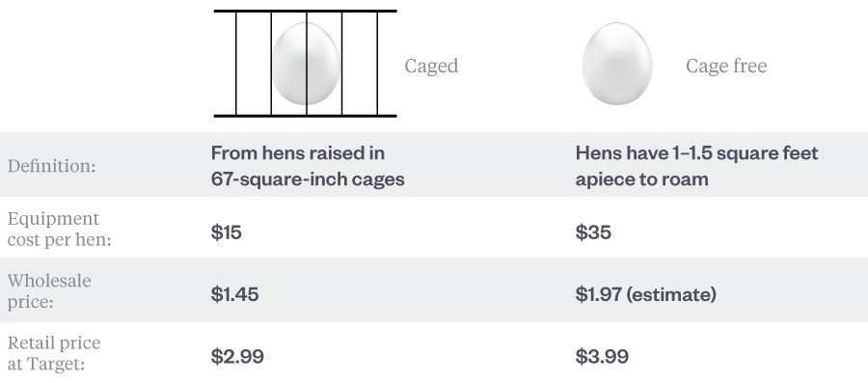Viewport: 868px width, 383px height.
Task: Select the 'Caged' column label
Action: pyautogui.click(x=431, y=66)
